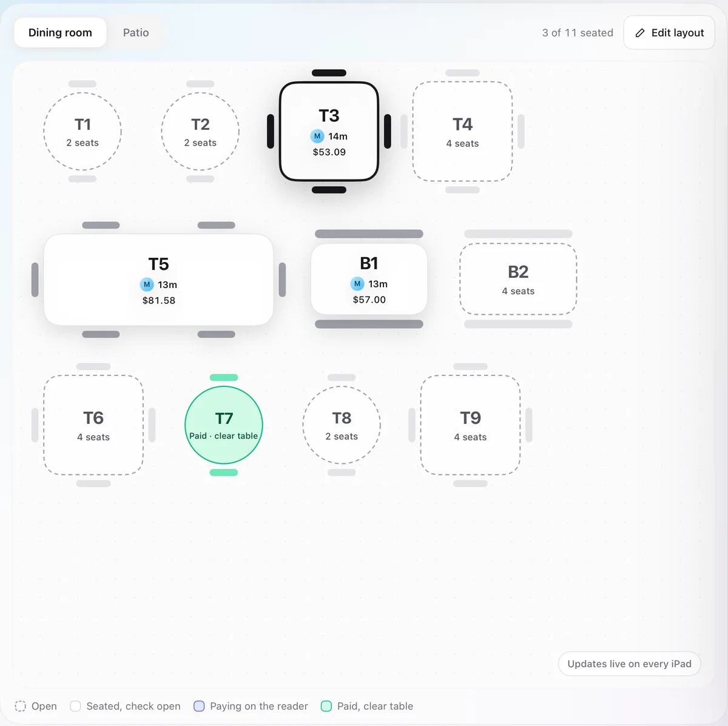Click the "Paid, clear table" legend entry
The image size is (728, 726).
point(367,706)
